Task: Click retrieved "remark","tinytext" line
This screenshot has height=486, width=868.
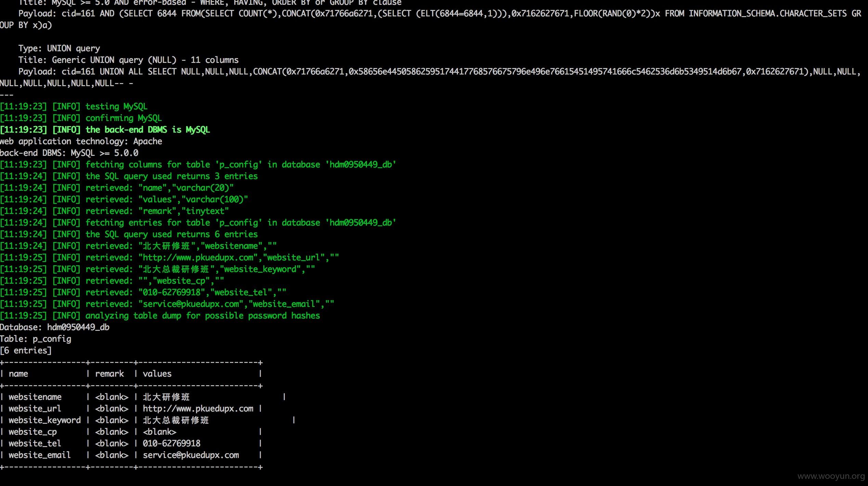Action: (115, 211)
